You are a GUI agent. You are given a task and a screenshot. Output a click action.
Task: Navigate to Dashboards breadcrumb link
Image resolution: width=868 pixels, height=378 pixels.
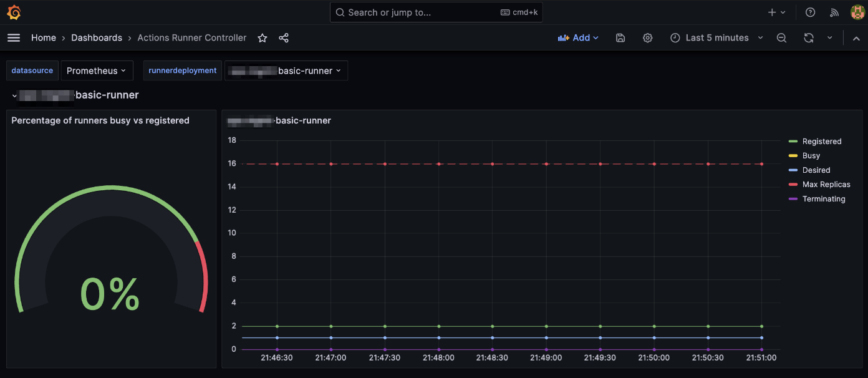point(97,38)
